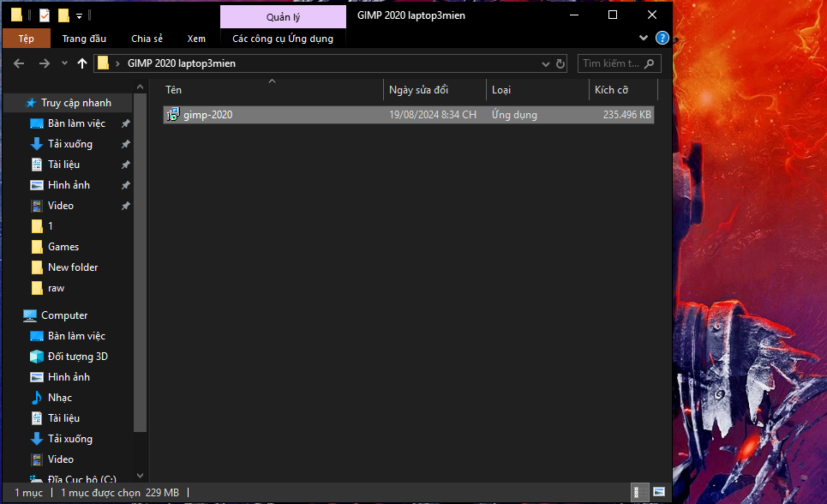827x504 pixels.
Task: Click the search magnifier icon
Action: [x=650, y=63]
